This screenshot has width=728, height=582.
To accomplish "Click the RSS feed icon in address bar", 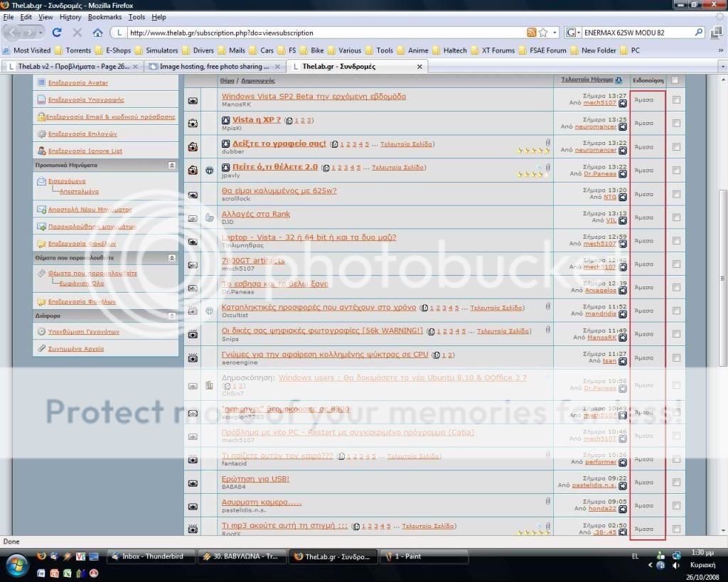I will click(x=531, y=33).
